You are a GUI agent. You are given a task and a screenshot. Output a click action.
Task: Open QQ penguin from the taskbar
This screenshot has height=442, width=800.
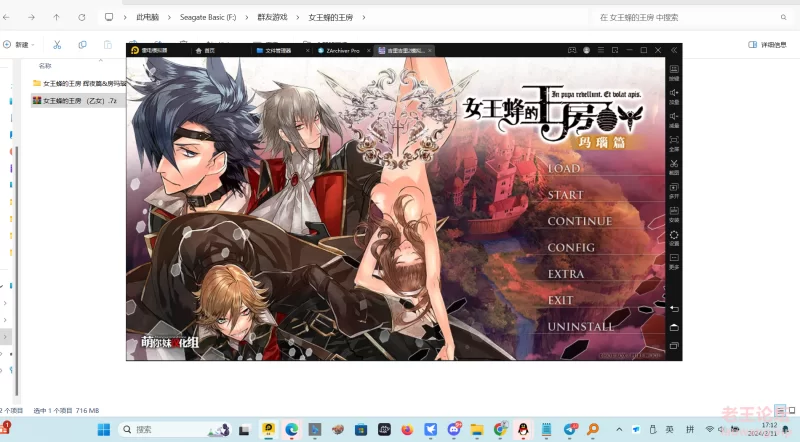(523, 430)
